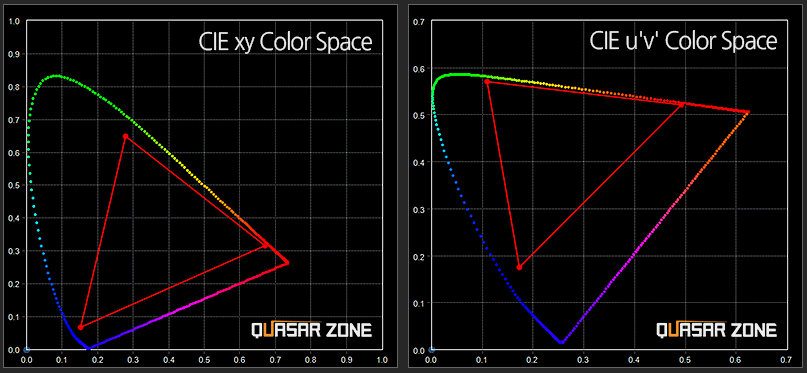Select the far-right red corner in u'v' chart
The height and width of the screenshot is (373, 807).
[748, 112]
